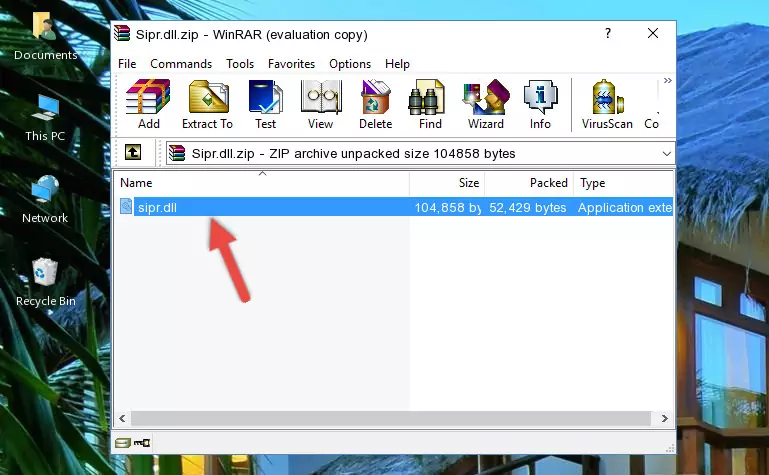769x475 pixels.
Task: Open the File menu
Action: [x=127, y=64]
